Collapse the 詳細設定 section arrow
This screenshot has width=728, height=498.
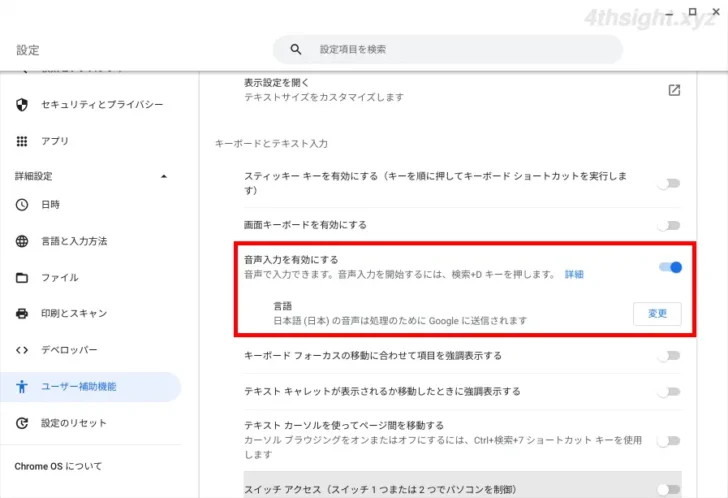163,176
